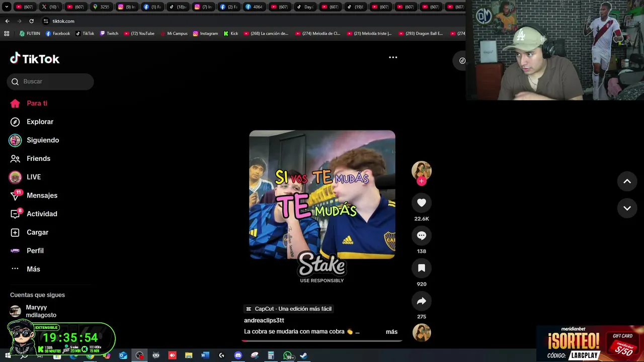Open the TikTok bookmark
This screenshot has height=362, width=644.
85,34
